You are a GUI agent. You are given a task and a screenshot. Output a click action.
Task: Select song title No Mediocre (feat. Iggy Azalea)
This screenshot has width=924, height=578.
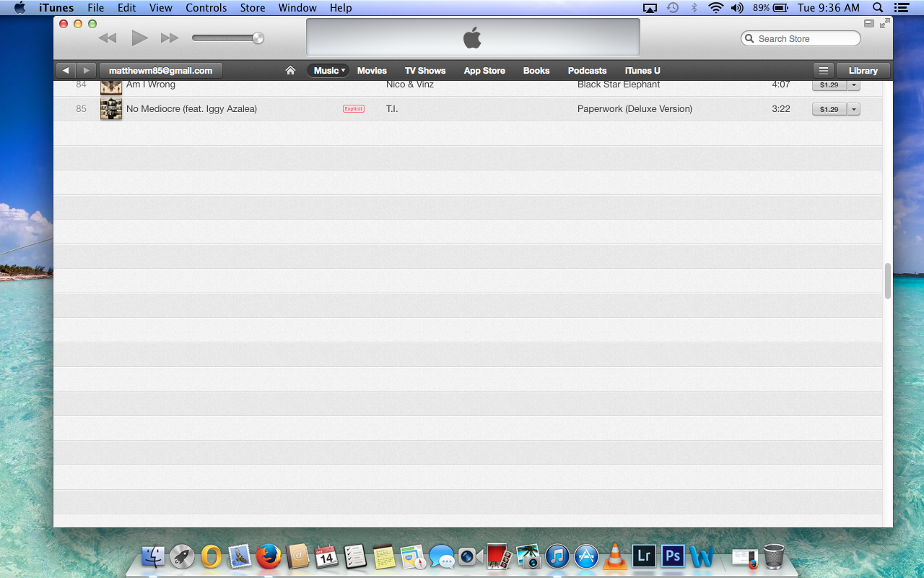(x=191, y=109)
